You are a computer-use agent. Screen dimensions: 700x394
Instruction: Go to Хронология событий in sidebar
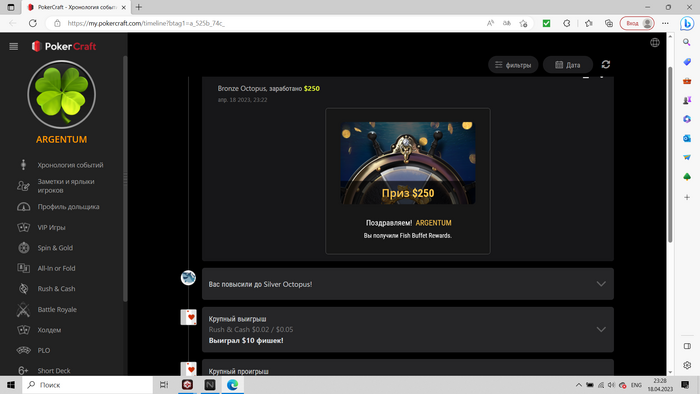(70, 165)
